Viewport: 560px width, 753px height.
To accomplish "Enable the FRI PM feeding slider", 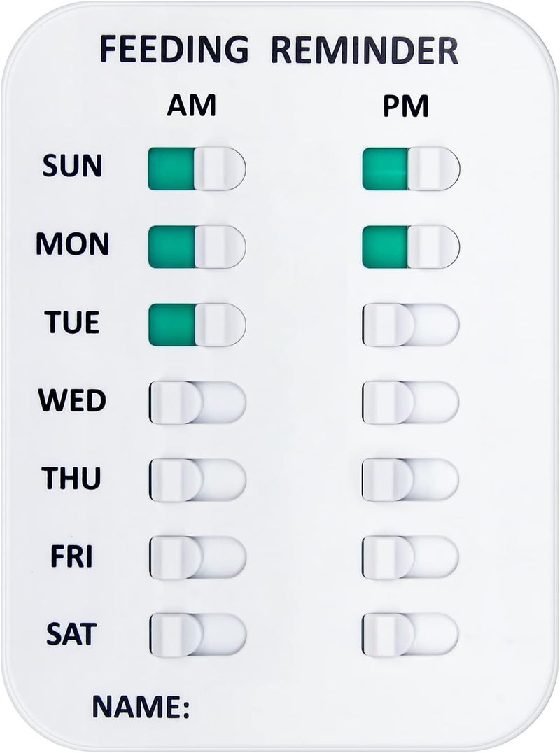I will (x=411, y=557).
